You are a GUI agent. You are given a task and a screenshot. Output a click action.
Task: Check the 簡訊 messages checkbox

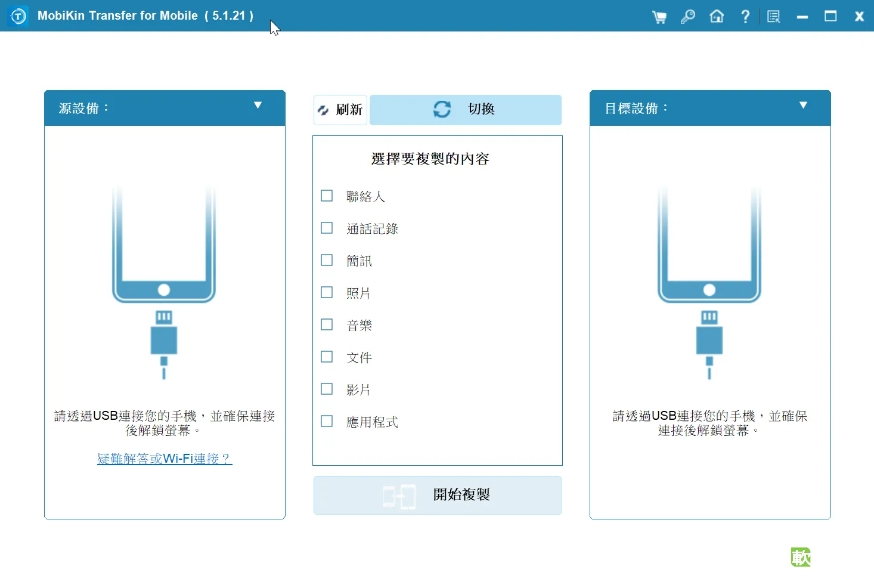point(327,260)
